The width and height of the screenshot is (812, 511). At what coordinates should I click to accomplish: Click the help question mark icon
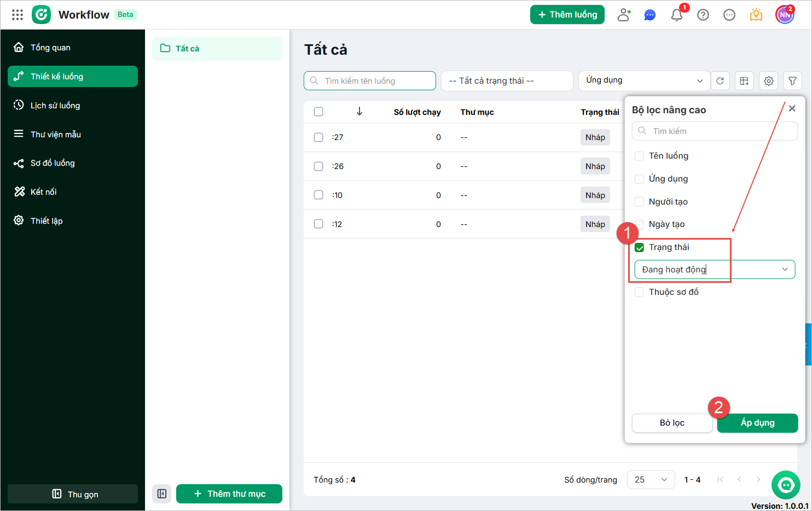click(703, 15)
